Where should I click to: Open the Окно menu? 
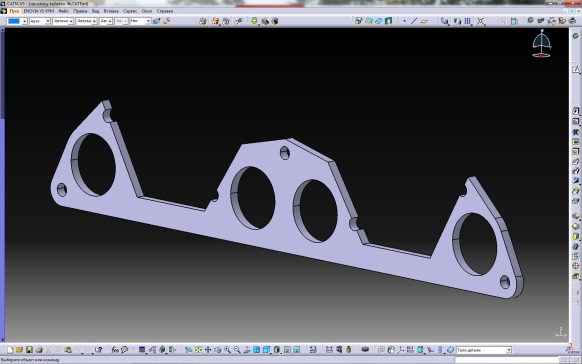(x=147, y=11)
